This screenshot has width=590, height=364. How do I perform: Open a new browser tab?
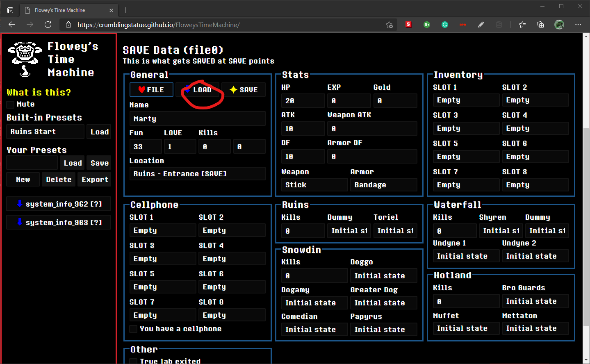(x=125, y=10)
